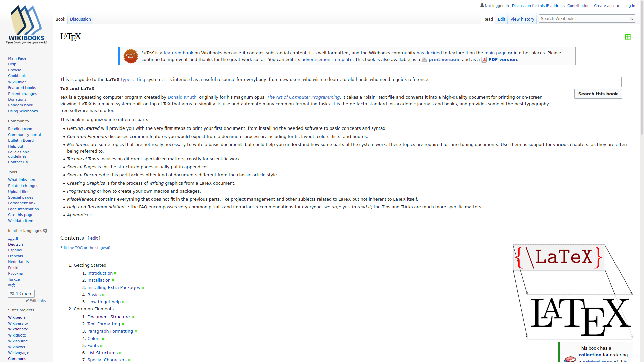644x362 pixels.
Task: Click the edit link next to Contents
Action: (94, 238)
